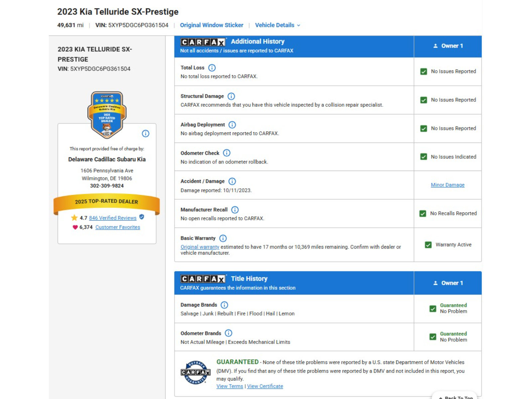532x399 pixels.
Task: Click the dealer phone number 302-309-9824
Action: pos(107,186)
